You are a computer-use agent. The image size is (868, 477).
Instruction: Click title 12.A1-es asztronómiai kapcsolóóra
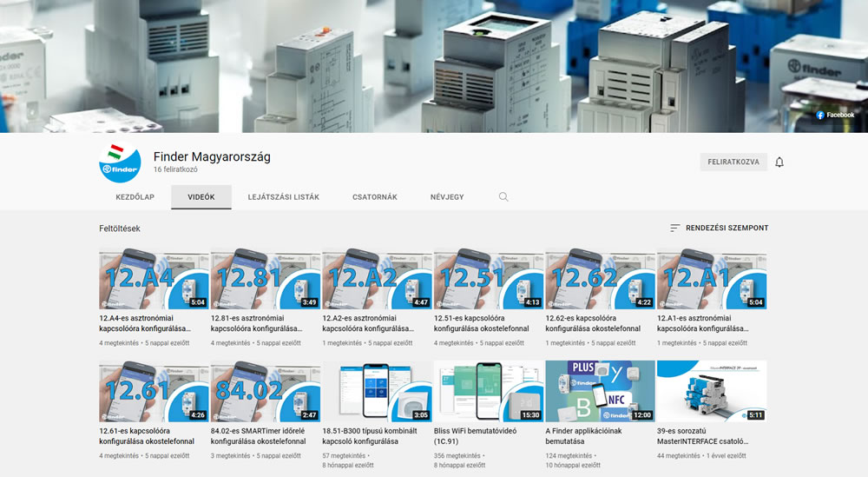(x=703, y=323)
